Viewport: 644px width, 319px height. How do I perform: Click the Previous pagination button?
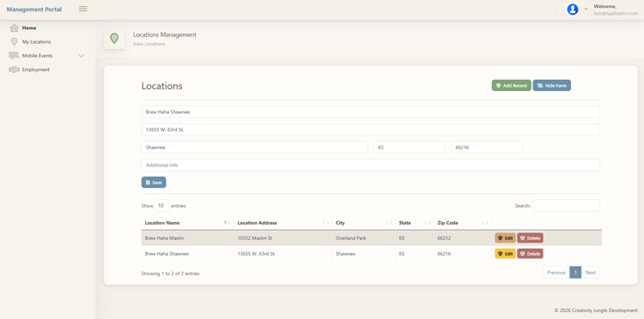[x=556, y=272]
